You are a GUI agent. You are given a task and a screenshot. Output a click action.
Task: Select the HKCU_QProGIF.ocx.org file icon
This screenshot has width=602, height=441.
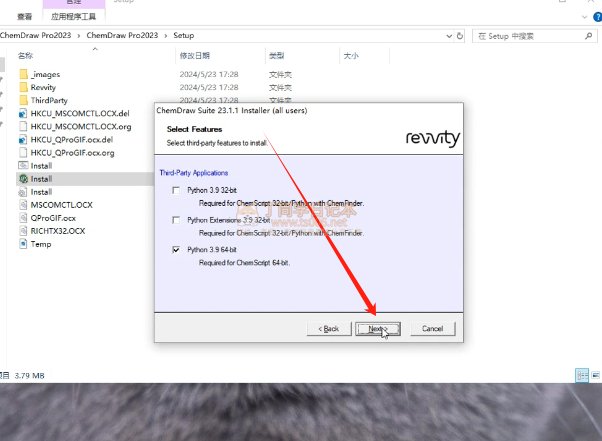pyautogui.click(x=23, y=152)
